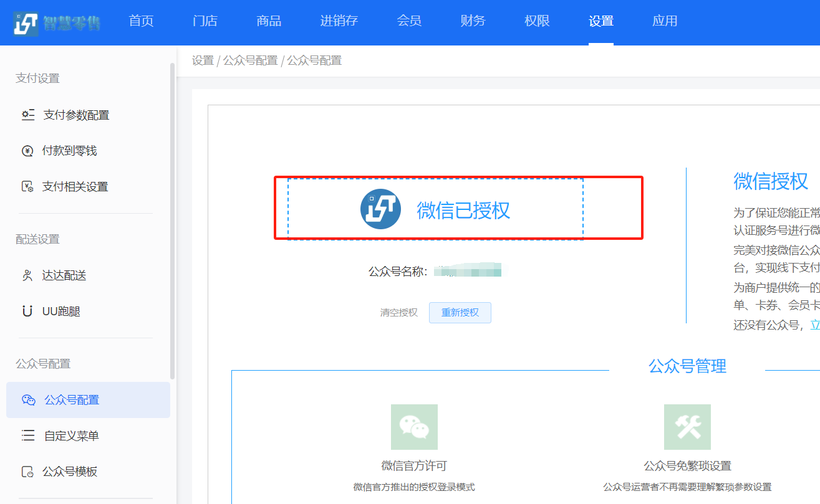Click the 清空授权 link
The height and width of the screenshot is (504, 820).
[399, 313]
